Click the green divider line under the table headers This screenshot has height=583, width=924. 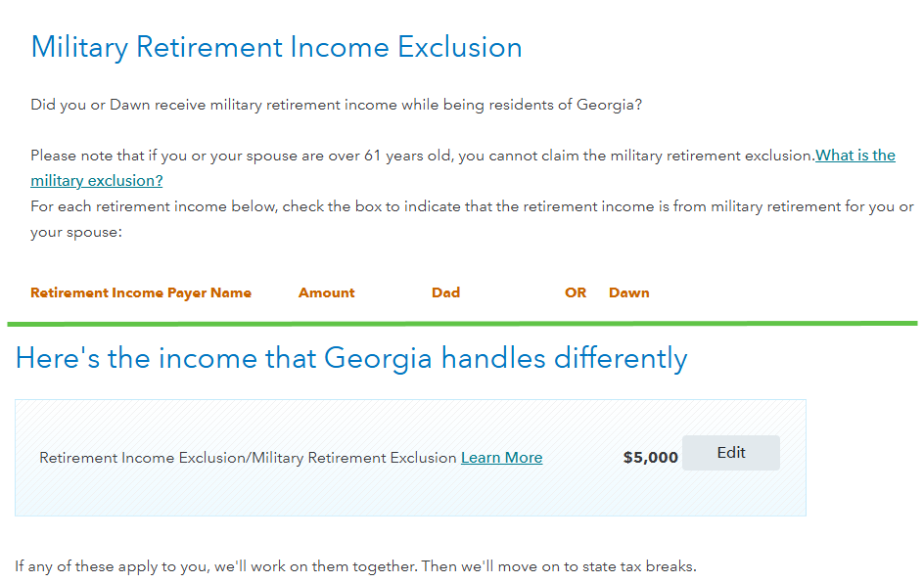462,322
